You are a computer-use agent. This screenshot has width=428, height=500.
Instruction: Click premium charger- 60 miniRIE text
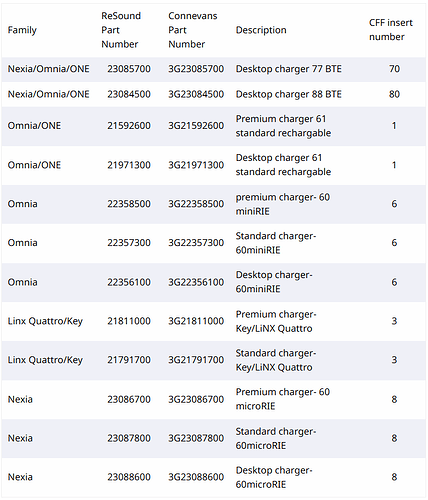[x=283, y=204]
